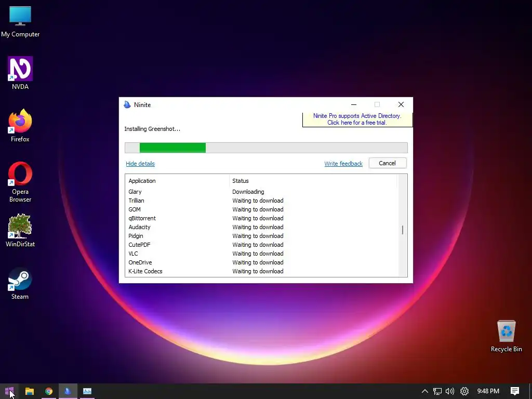This screenshot has width=532, height=399.
Task: Select the Pidgin row
Action: tap(261, 236)
